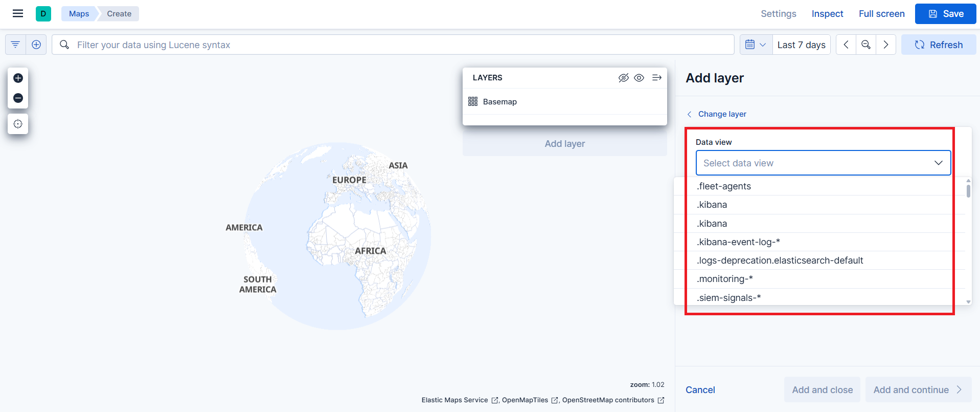Collapse the Layers panel
980x412 pixels.
pos(657,78)
